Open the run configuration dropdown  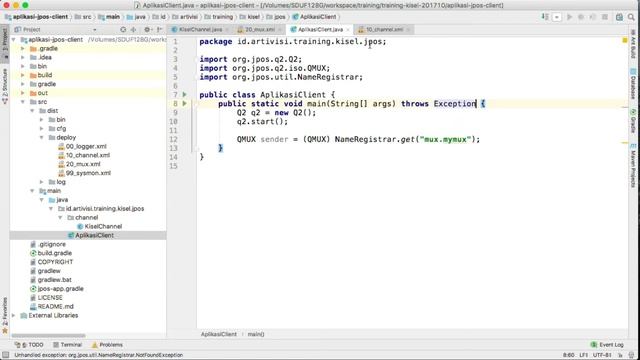(x=557, y=17)
